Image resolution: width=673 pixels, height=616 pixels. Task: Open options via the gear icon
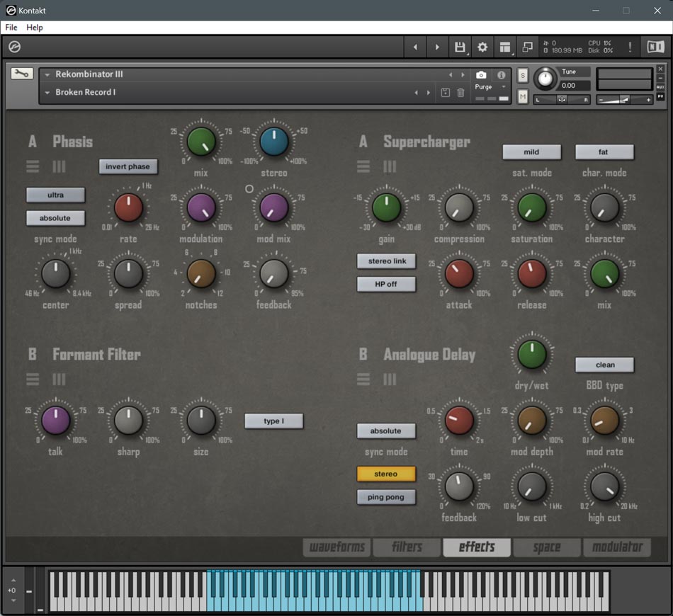tap(482, 47)
